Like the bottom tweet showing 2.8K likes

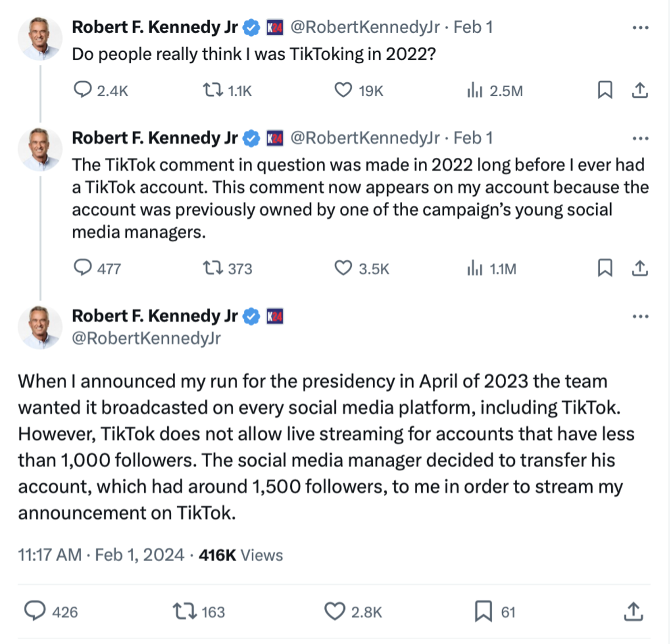pyautogui.click(x=335, y=612)
